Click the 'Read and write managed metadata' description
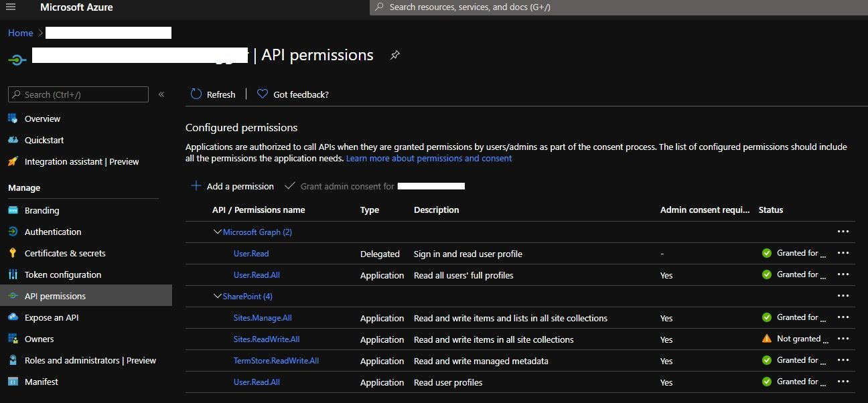Image resolution: width=868 pixels, height=403 pixels. click(x=481, y=361)
